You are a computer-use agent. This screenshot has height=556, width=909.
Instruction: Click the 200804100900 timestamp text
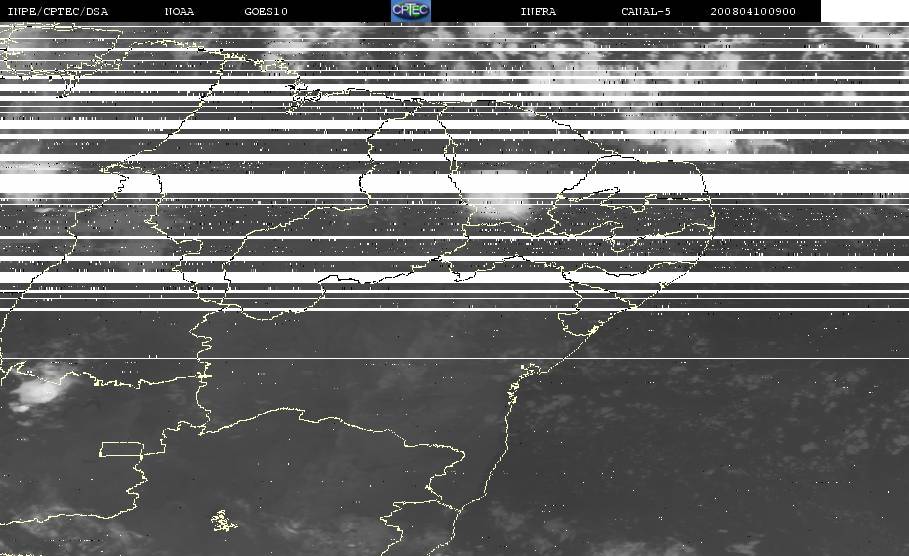(x=753, y=11)
